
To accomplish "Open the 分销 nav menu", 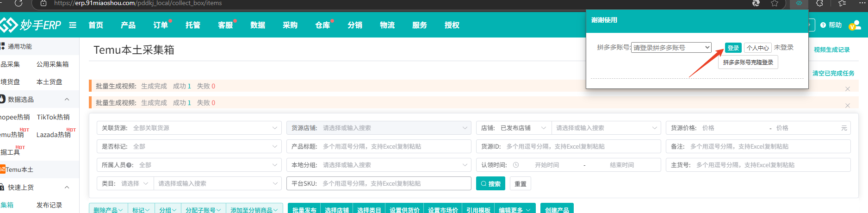I will (355, 25).
